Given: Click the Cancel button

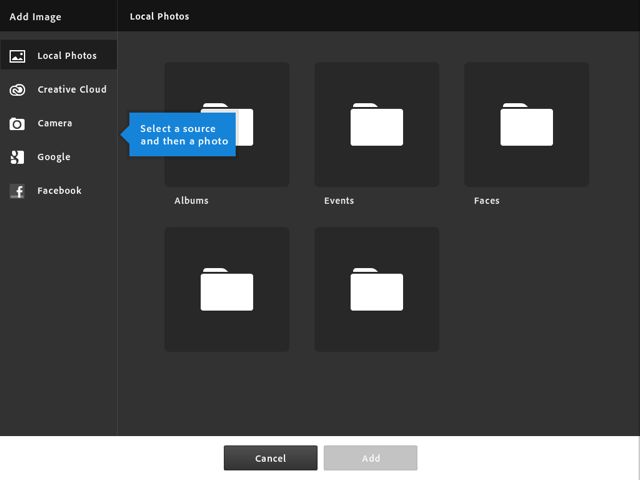Looking at the screenshot, I should [x=271, y=458].
